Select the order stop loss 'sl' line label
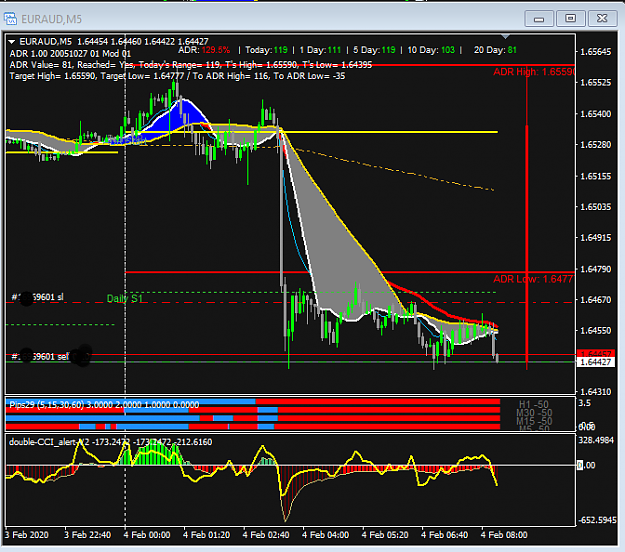 pyautogui.click(x=37, y=297)
